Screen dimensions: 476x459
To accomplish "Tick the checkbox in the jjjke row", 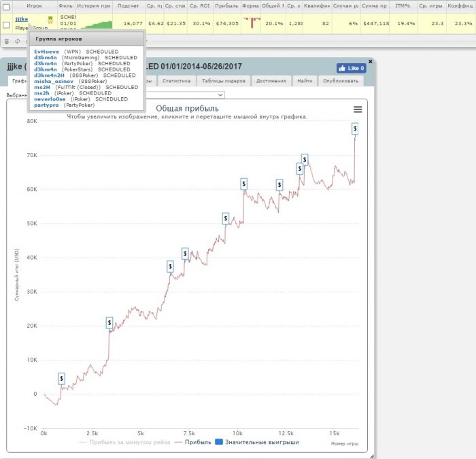I will [x=6, y=25].
